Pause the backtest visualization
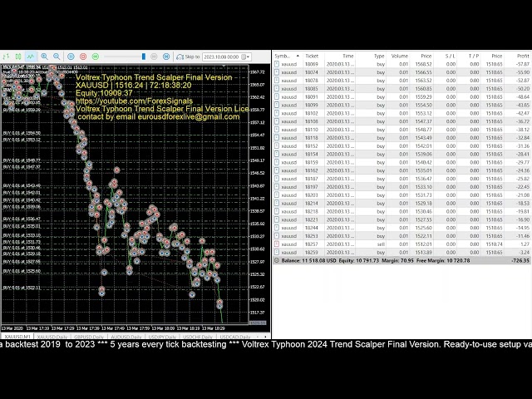 tap(71, 57)
